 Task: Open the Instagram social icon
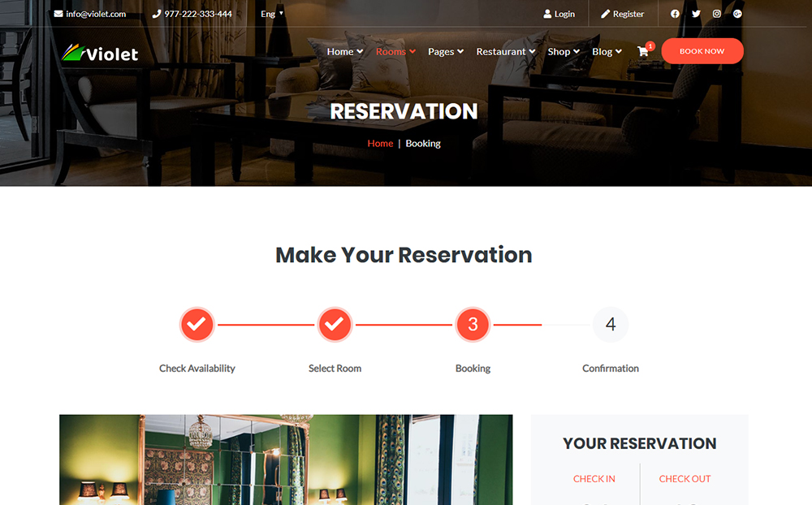click(x=717, y=14)
